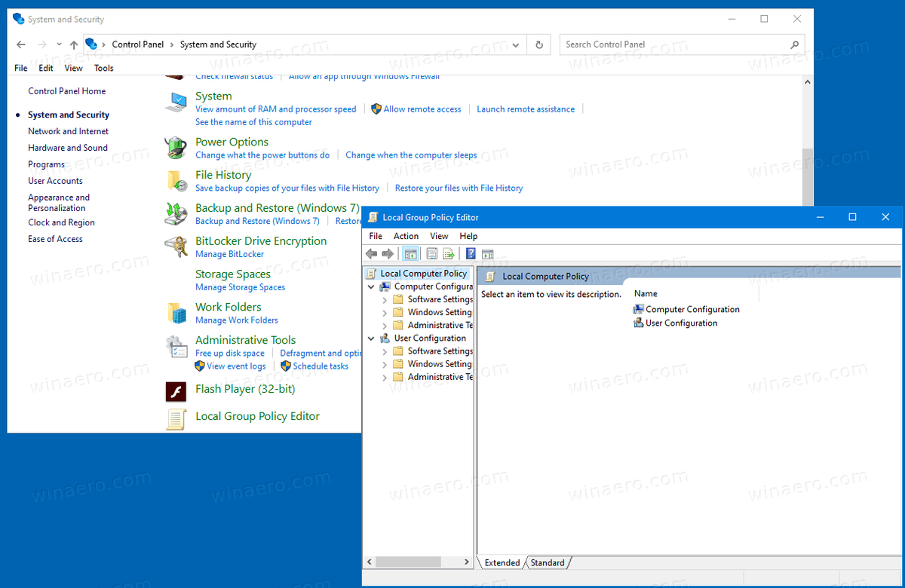Click the up-one-level arrow in Control Panel
This screenshot has height=588, width=905.
click(x=74, y=44)
